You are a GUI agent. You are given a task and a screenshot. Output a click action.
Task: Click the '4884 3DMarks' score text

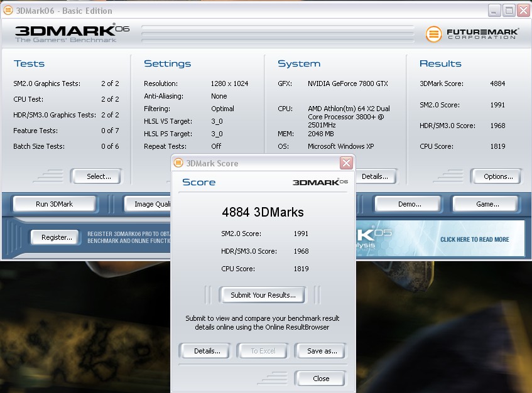pyautogui.click(x=263, y=212)
